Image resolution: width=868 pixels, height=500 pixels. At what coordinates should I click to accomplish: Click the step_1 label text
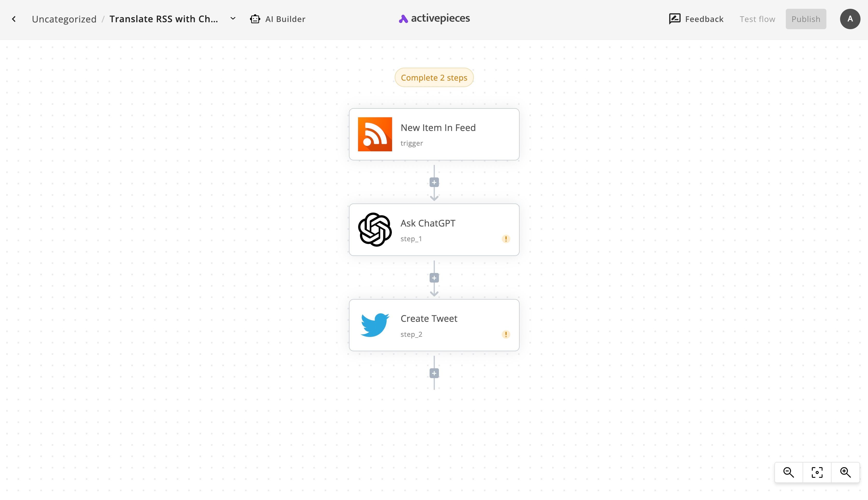[411, 239]
